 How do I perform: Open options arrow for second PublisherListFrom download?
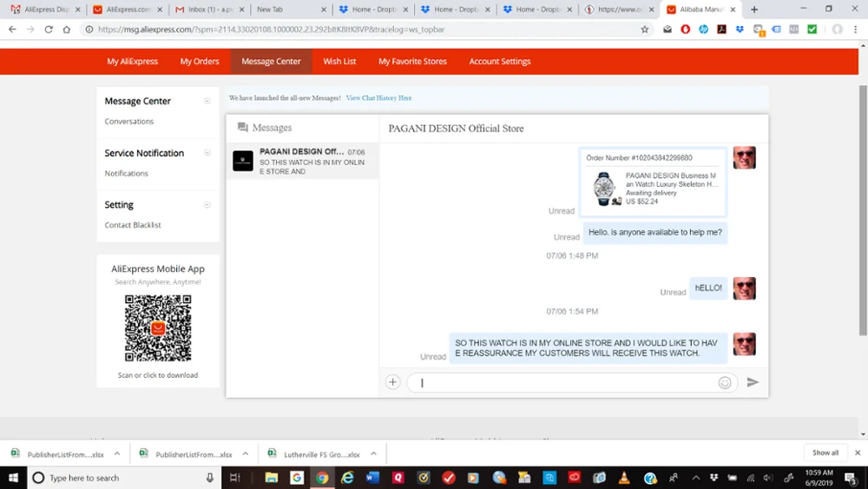tap(246, 453)
